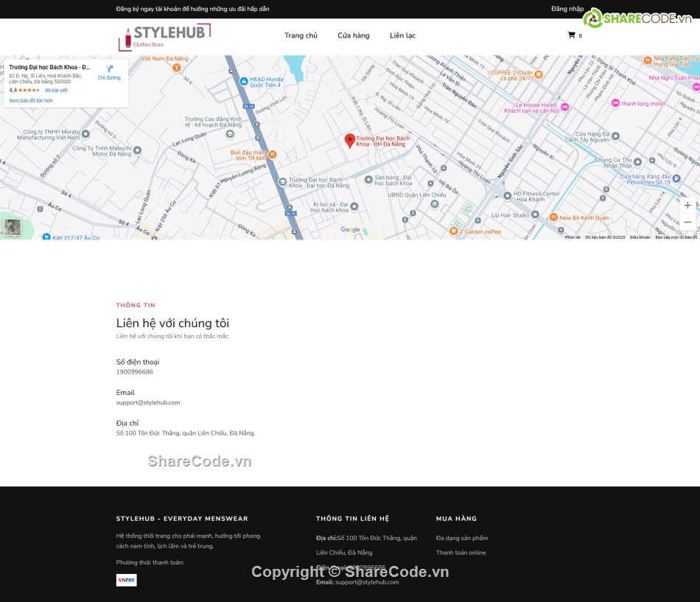Click the New Bờ Kênh Quán marker
Screen dimensions: 700x602
click(553, 217)
